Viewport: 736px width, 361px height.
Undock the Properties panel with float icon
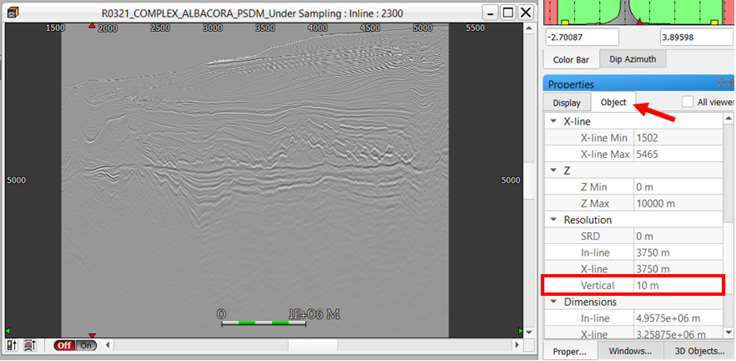(x=722, y=83)
